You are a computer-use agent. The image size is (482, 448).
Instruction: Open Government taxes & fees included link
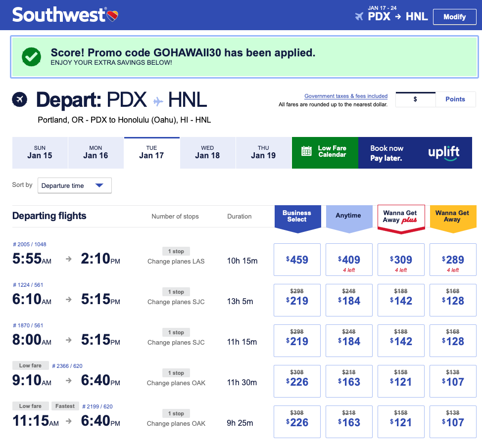point(345,96)
